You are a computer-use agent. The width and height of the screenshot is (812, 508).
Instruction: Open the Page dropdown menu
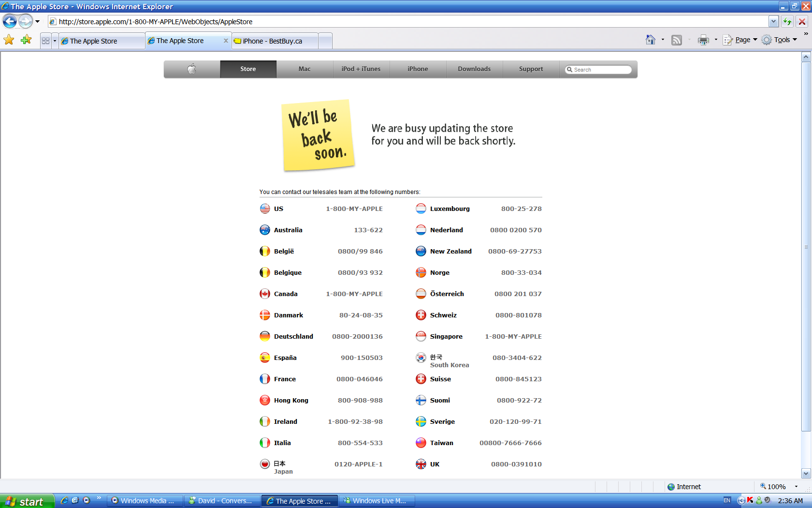point(739,40)
